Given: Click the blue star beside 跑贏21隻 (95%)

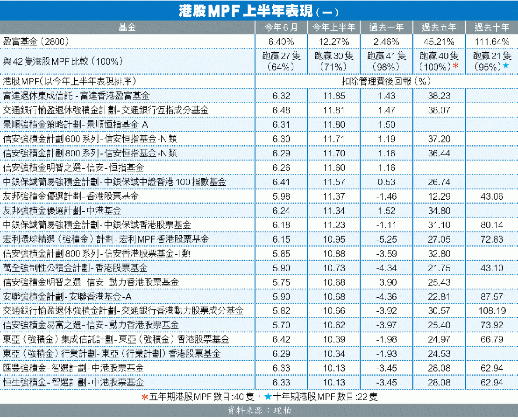Looking at the screenshot, I should click(505, 66).
